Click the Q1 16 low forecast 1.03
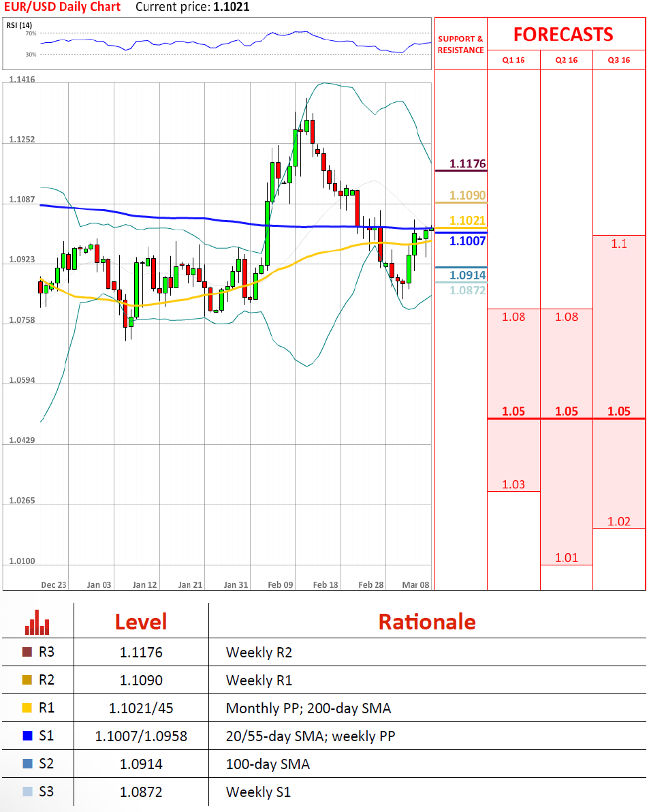 [x=513, y=485]
